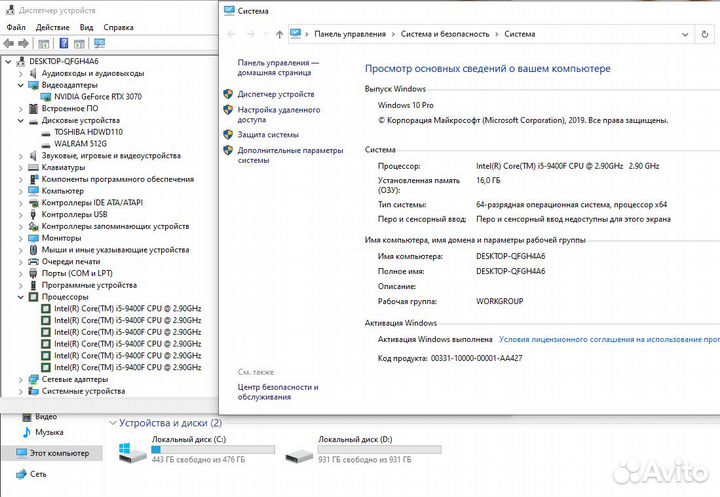Click the Forward arrow in Device Manager toolbar
The image size is (720, 497).
coord(23,44)
